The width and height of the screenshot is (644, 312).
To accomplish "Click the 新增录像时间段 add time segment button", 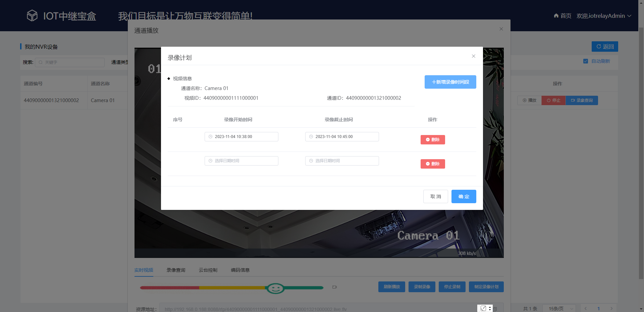I will (450, 82).
